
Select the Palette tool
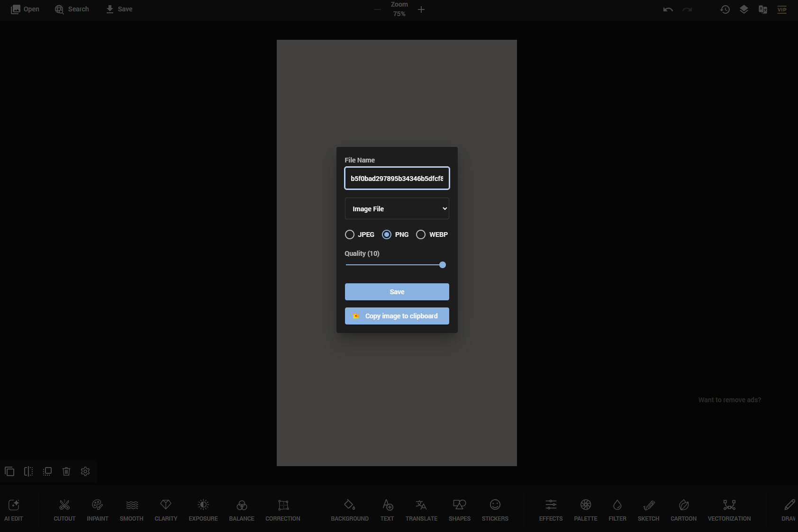tap(586, 510)
